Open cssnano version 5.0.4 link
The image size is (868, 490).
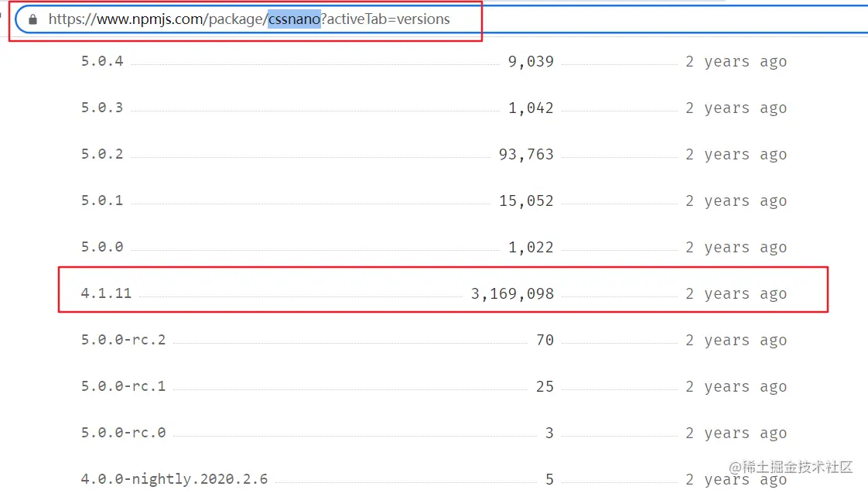(102, 61)
